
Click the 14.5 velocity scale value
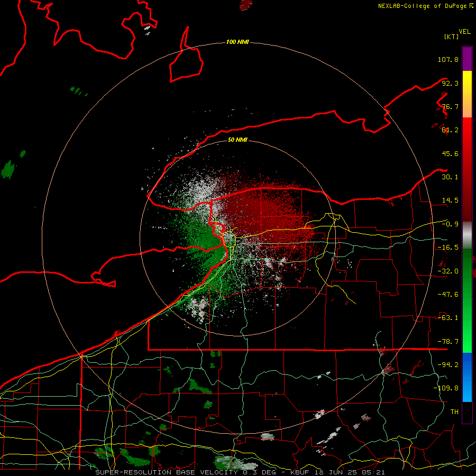pos(450,200)
